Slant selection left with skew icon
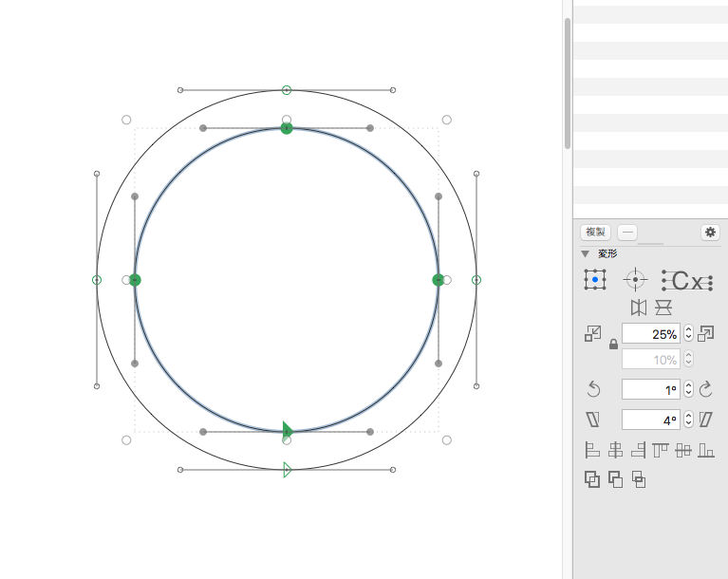Viewport: 728px width, 579px height. tap(593, 420)
